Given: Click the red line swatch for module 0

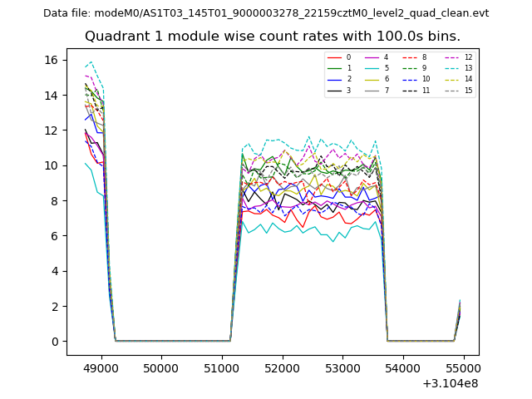Looking at the screenshot, I should [x=334, y=57].
